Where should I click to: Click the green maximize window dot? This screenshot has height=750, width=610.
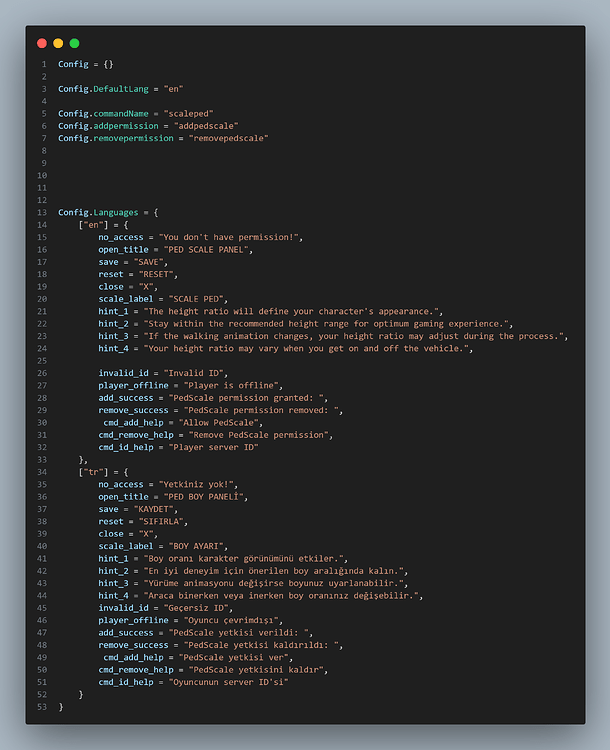75,44
